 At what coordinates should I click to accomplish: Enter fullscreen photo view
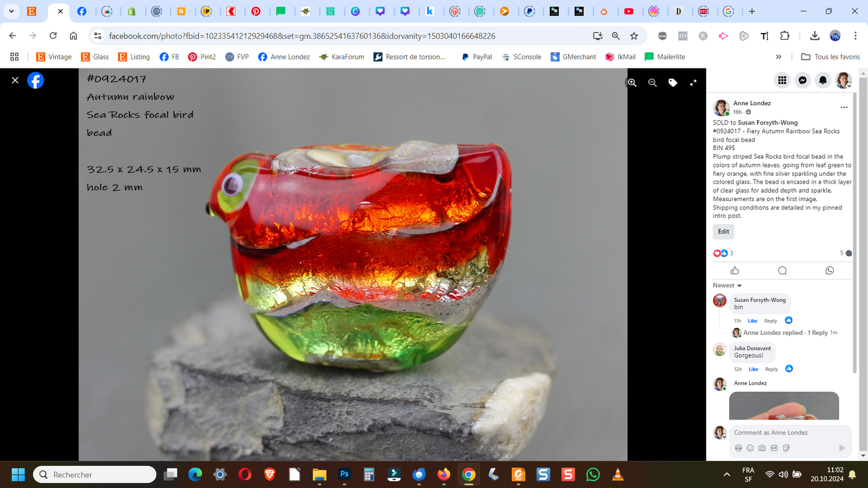tap(693, 82)
